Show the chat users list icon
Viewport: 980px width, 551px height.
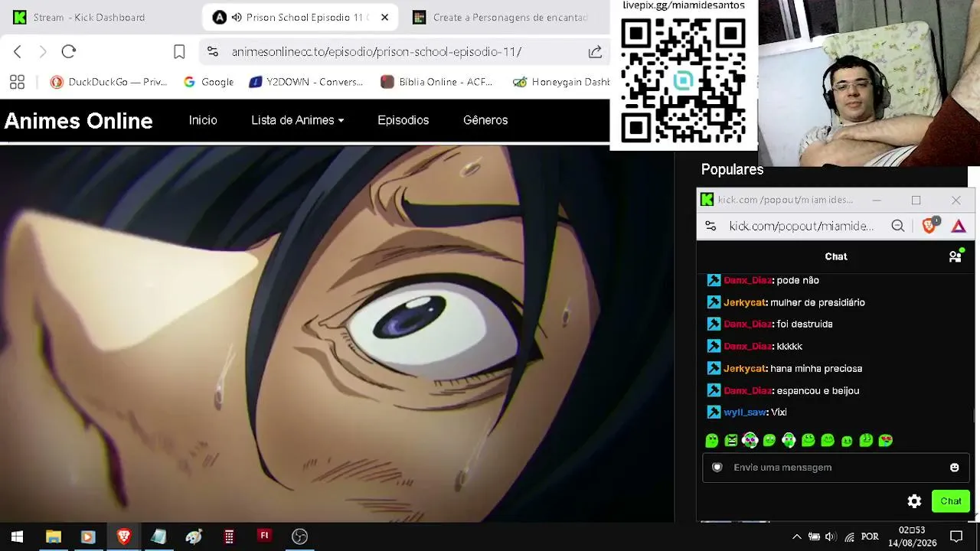955,256
